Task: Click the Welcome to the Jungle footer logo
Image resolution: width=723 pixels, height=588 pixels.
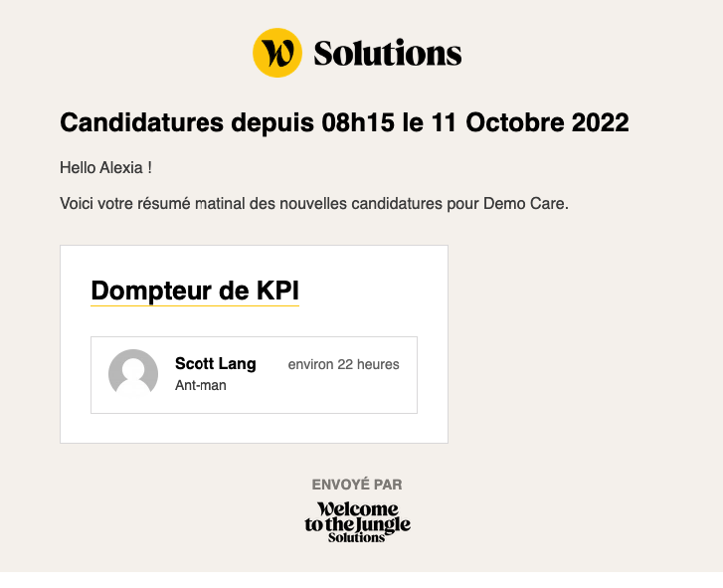Action: 357,517
